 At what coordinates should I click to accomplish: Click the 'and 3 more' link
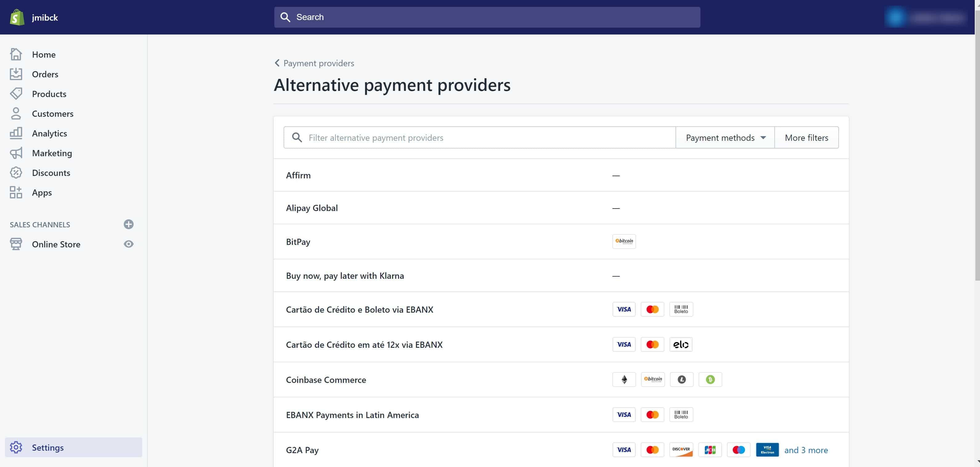(x=806, y=450)
